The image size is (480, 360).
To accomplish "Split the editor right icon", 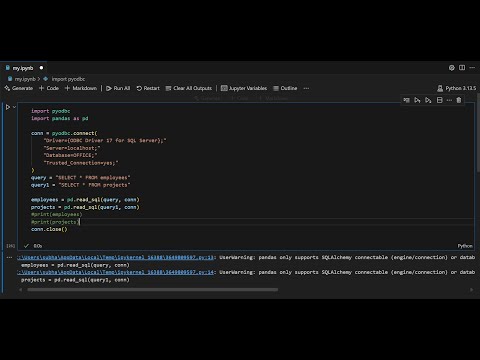I will (462, 68).
